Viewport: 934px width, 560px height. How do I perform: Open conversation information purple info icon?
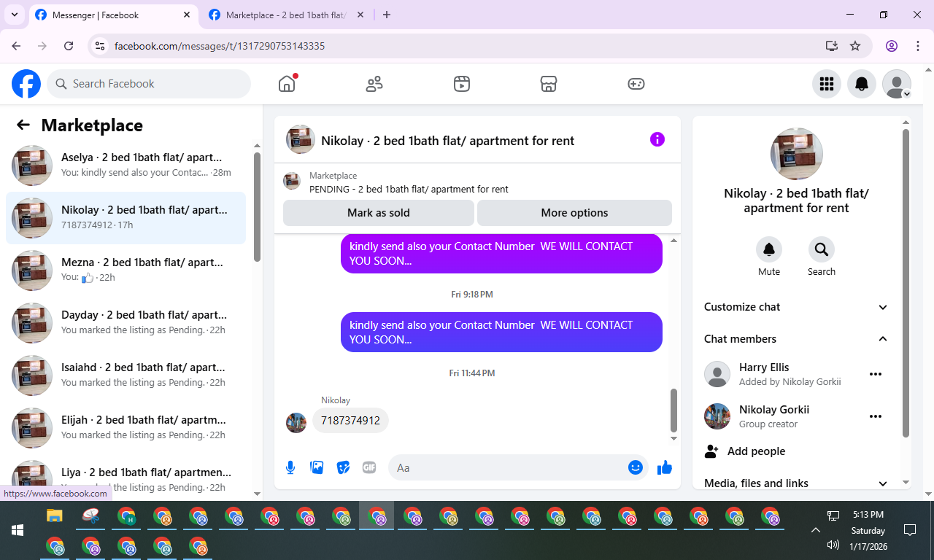[657, 139]
